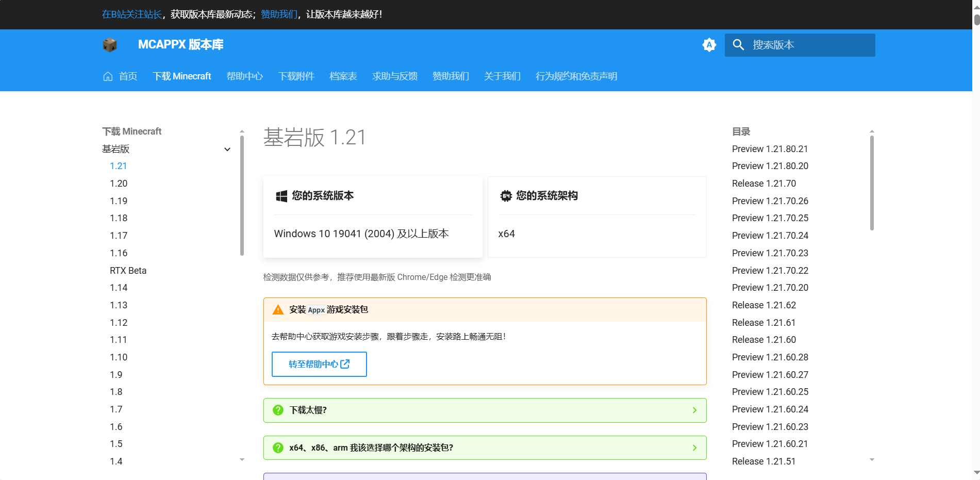980x480 pixels.
Task: Jump to Release 1.21.51 in 目录
Action: click(x=764, y=461)
